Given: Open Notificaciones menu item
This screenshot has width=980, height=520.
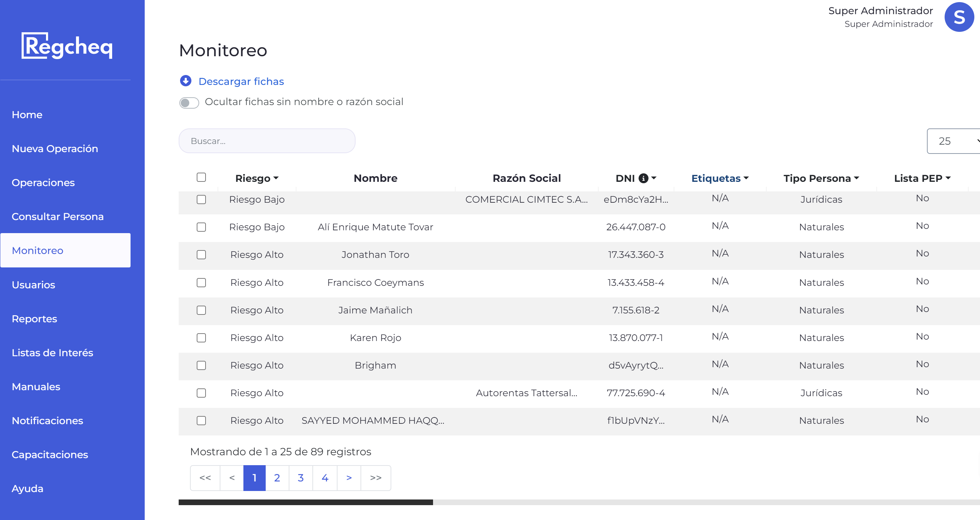Looking at the screenshot, I should point(47,421).
